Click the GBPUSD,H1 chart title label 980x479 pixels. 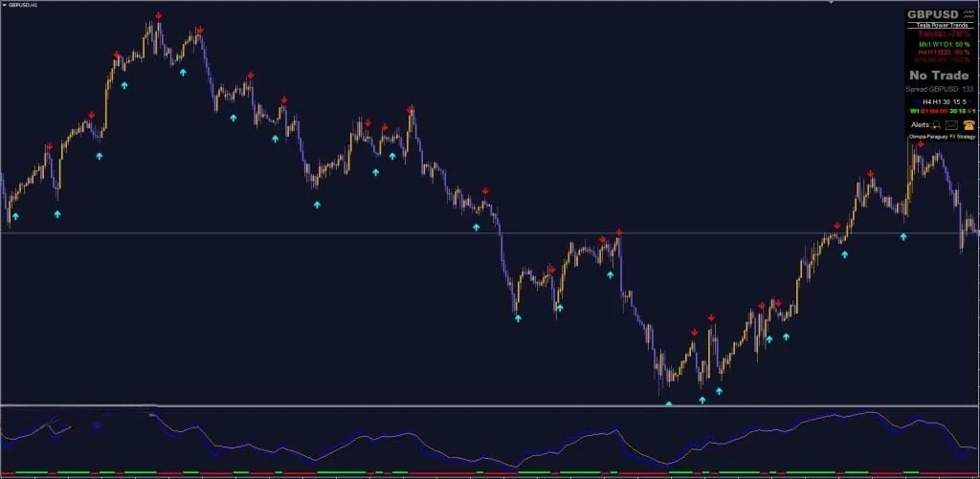[x=25, y=5]
